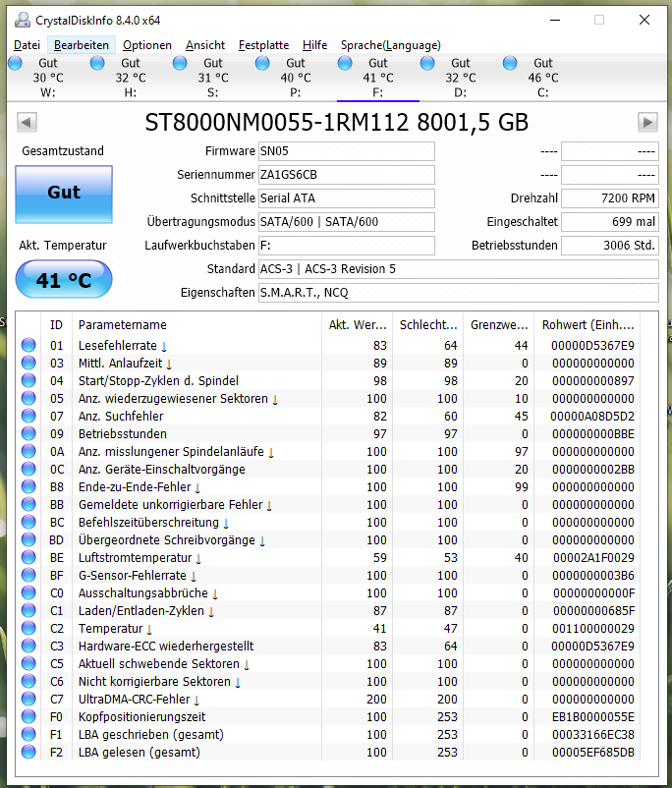
Task: Click the Parametername column header
Action: click(x=196, y=325)
